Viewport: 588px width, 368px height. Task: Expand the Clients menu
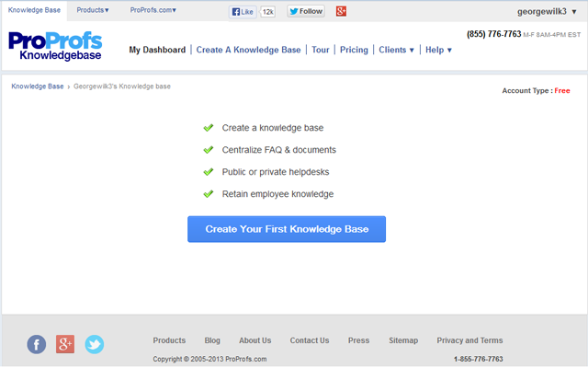click(397, 50)
